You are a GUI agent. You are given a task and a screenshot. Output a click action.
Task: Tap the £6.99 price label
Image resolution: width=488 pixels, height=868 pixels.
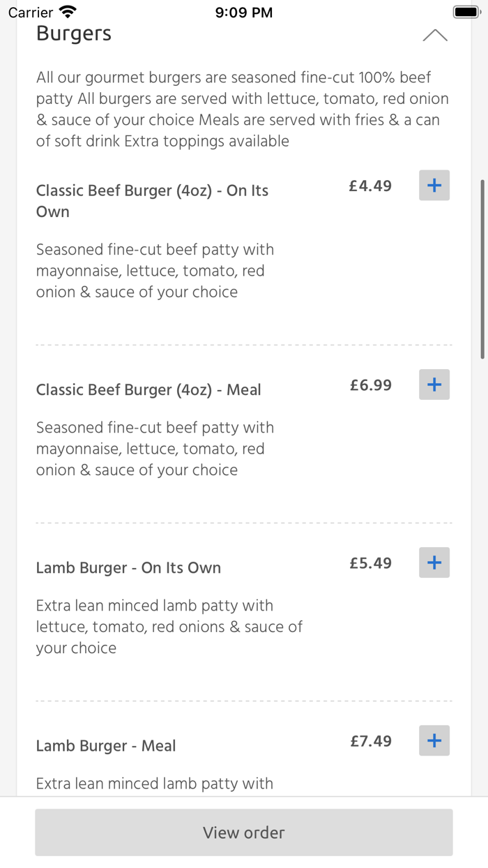coord(371,384)
